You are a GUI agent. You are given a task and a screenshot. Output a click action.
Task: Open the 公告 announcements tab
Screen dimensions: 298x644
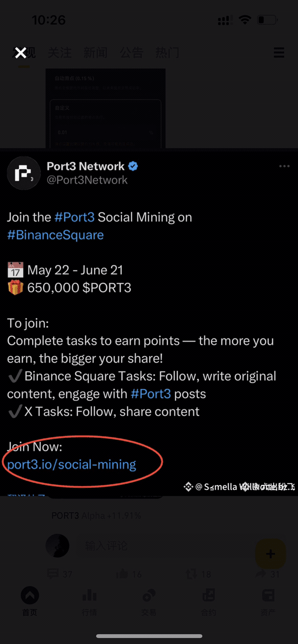click(131, 53)
